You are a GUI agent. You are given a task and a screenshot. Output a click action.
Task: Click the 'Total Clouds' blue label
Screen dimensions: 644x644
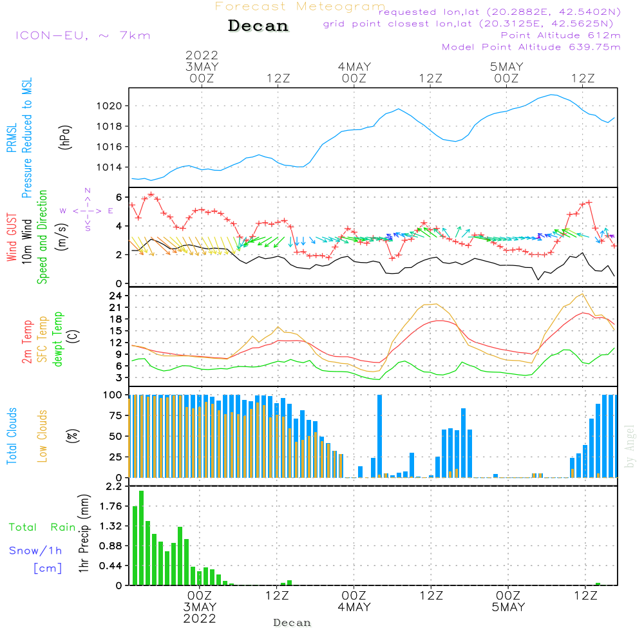point(12,436)
